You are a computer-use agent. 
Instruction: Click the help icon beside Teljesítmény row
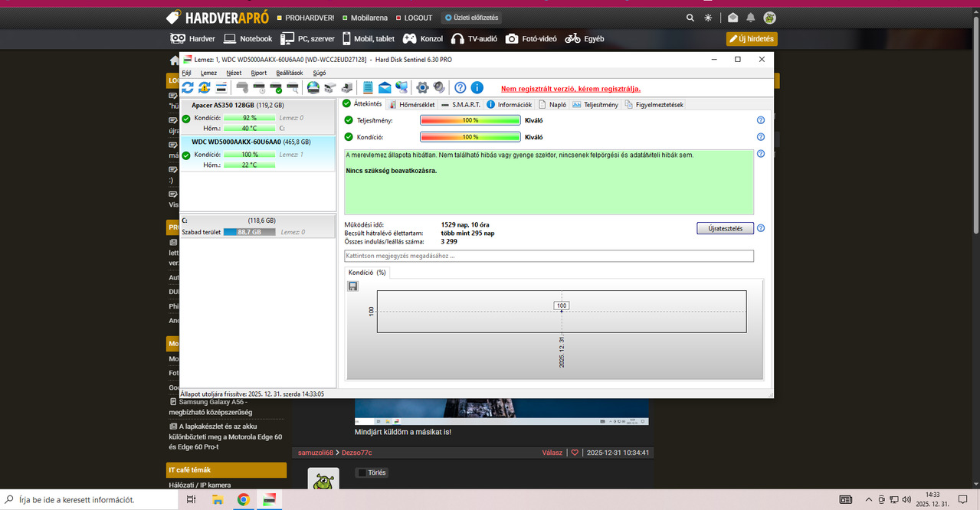[761, 120]
